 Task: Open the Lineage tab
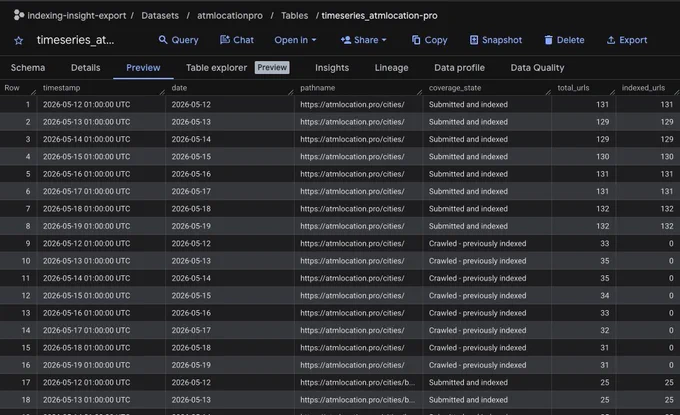391,68
